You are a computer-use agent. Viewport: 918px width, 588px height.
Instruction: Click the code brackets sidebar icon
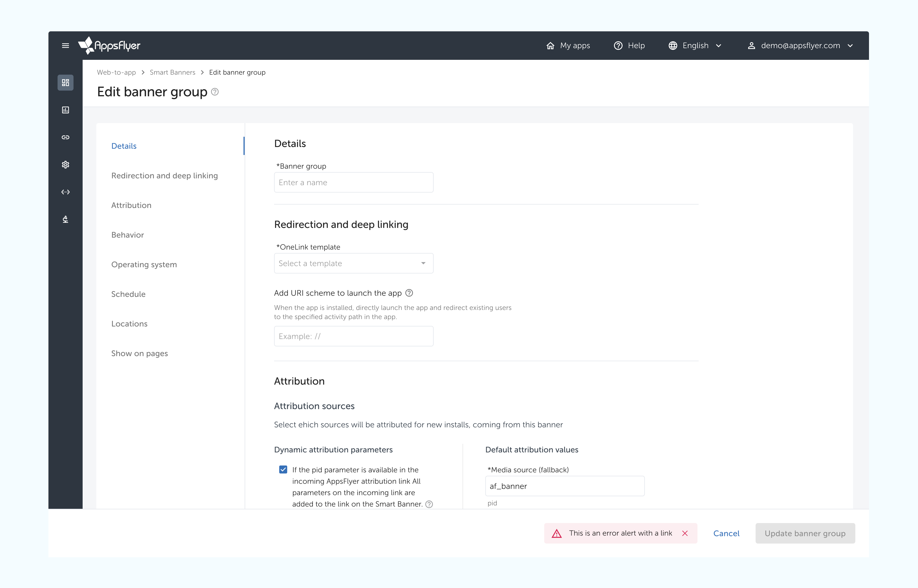[65, 192]
